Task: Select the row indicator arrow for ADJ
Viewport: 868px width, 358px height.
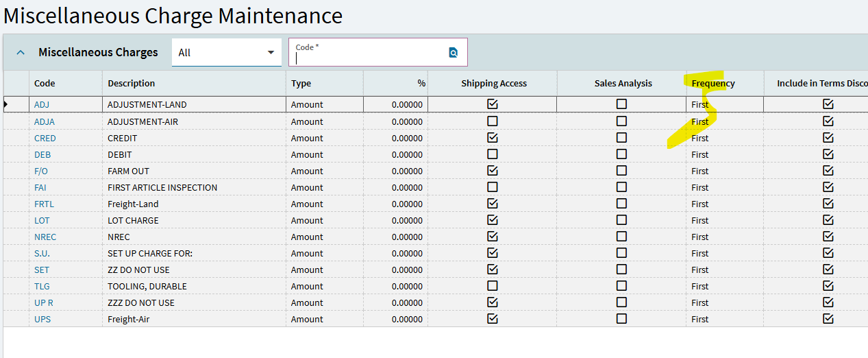Action: click(7, 105)
